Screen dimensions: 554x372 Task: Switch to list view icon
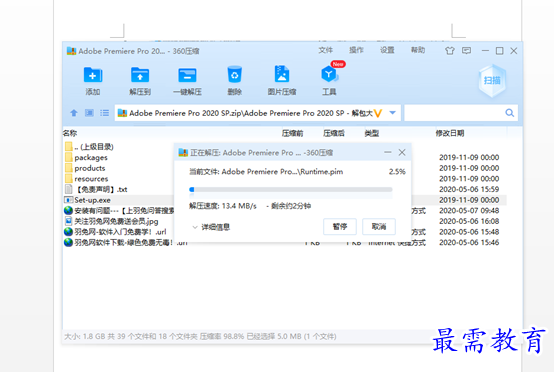(x=105, y=113)
